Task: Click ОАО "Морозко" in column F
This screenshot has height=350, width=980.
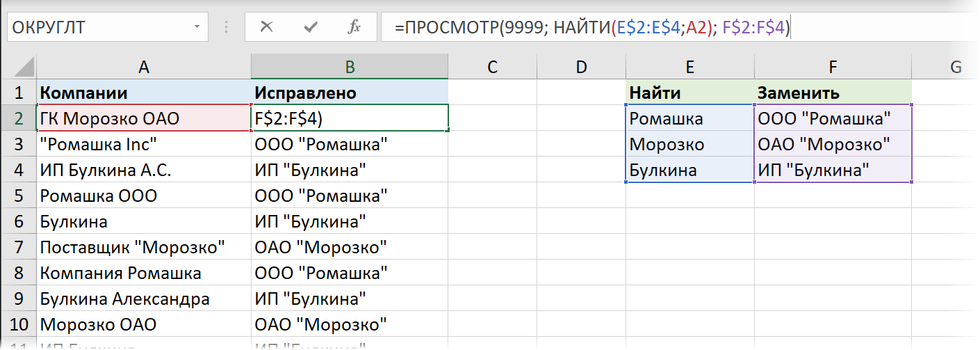Action: [833, 144]
